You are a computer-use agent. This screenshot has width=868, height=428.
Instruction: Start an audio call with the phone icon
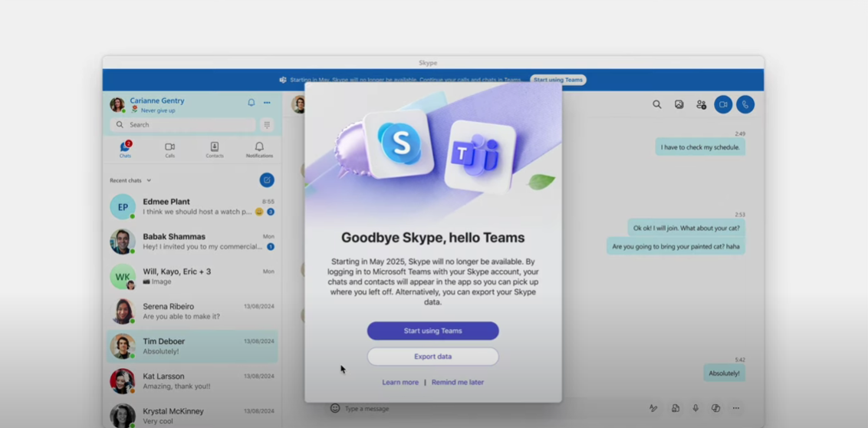point(745,104)
